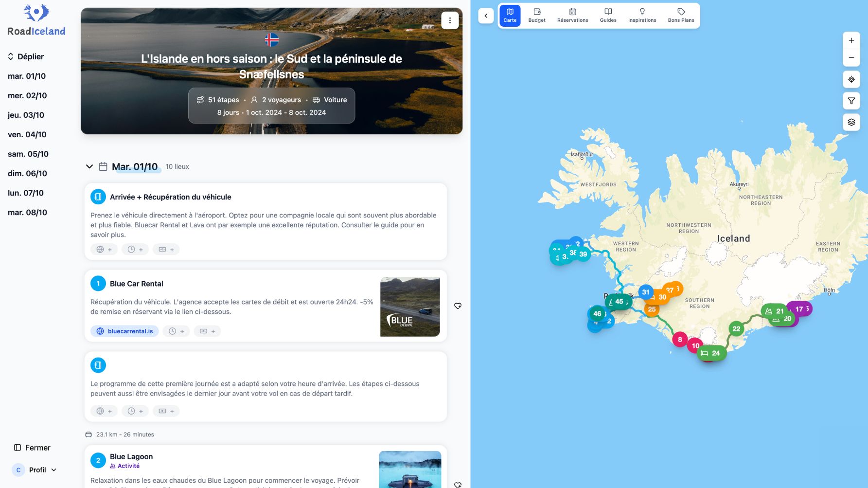The width and height of the screenshot is (868, 488).
Task: Switch to the Budget tab
Action: (537, 16)
